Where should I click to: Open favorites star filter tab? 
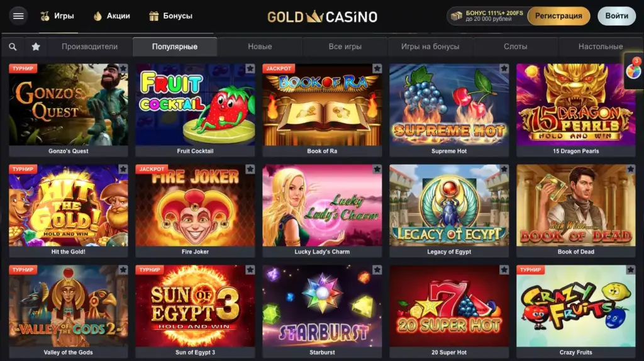[36, 47]
